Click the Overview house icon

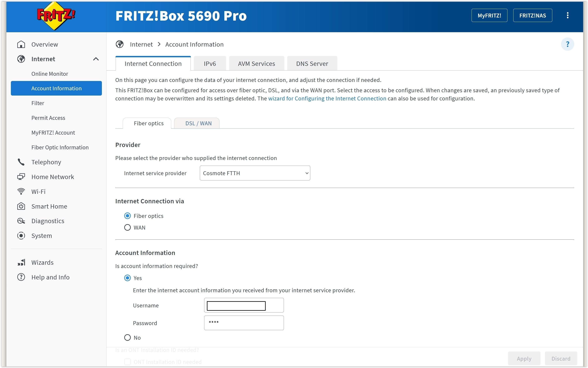coord(21,44)
